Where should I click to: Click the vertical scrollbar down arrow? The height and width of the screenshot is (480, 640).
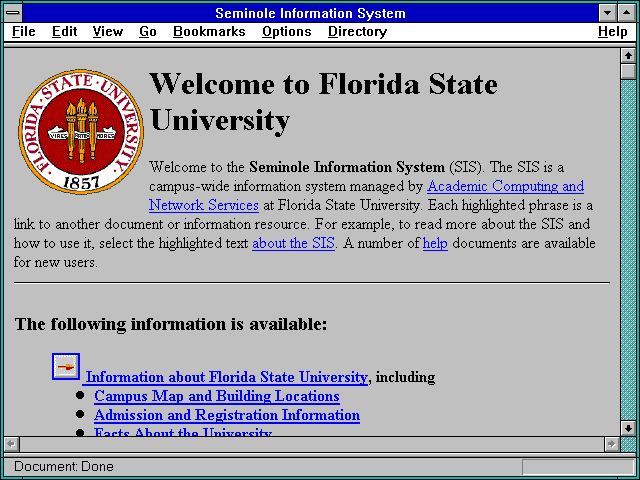(x=628, y=428)
